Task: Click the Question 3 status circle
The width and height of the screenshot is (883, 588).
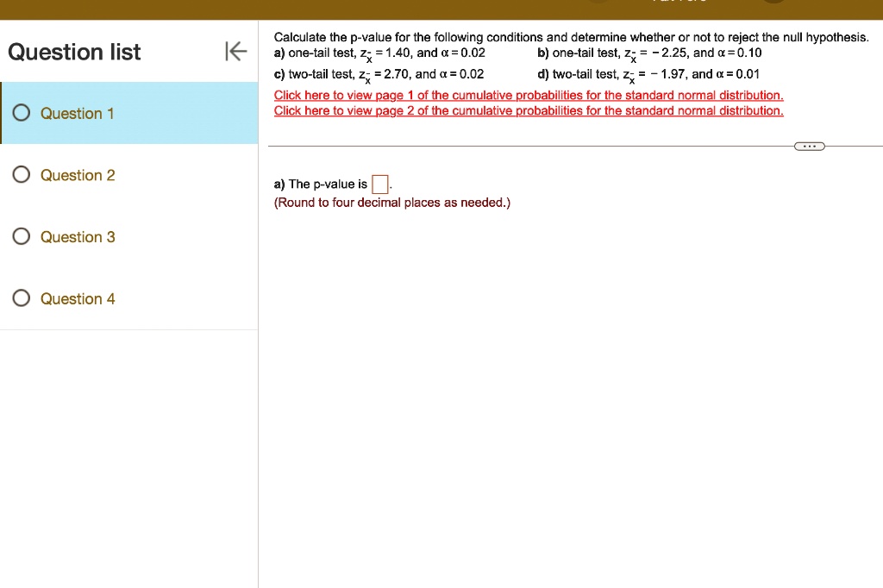Action: [20, 236]
